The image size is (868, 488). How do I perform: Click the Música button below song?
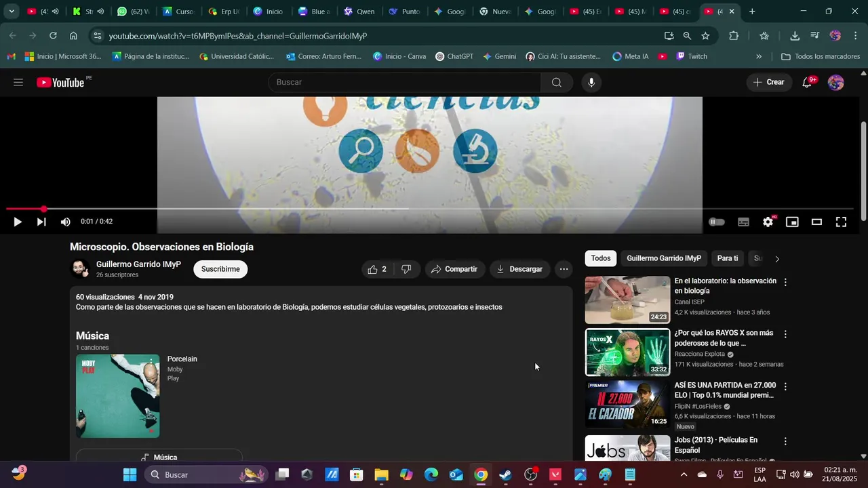[x=159, y=457]
